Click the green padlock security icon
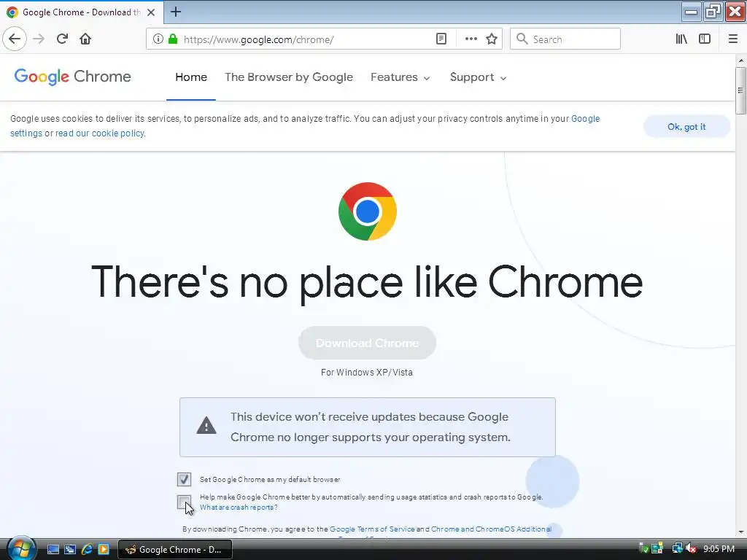747x560 pixels. tap(174, 39)
